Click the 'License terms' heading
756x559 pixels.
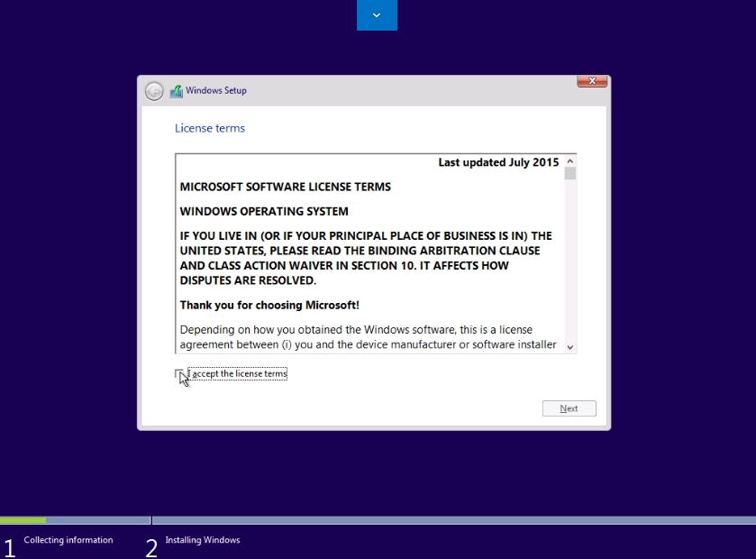[210, 128]
